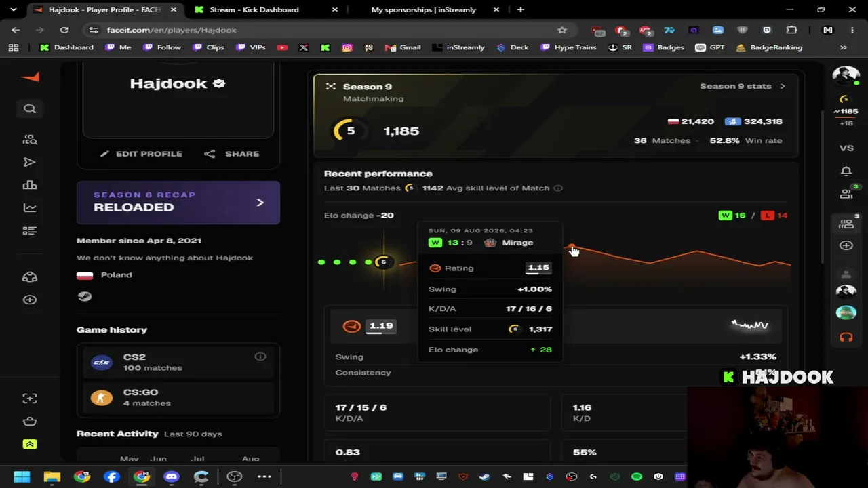Click the Steam icon under Poland
The image size is (868, 488).
click(x=85, y=296)
